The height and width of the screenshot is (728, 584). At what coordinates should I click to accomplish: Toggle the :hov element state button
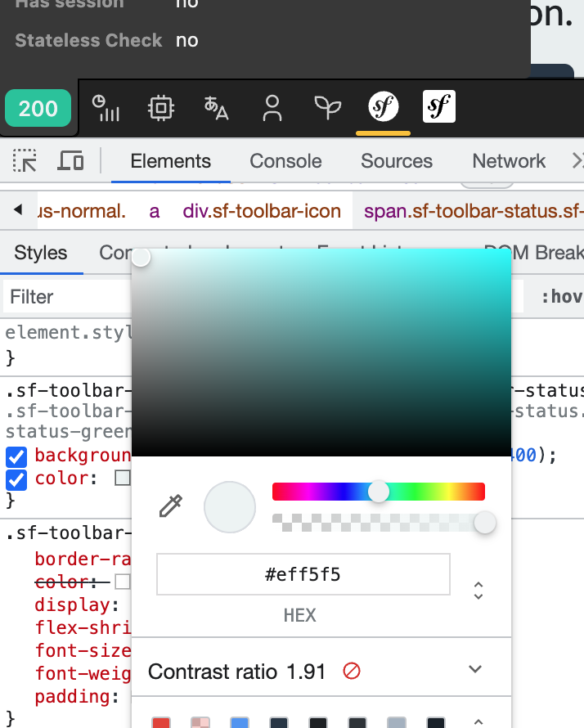coord(562,297)
